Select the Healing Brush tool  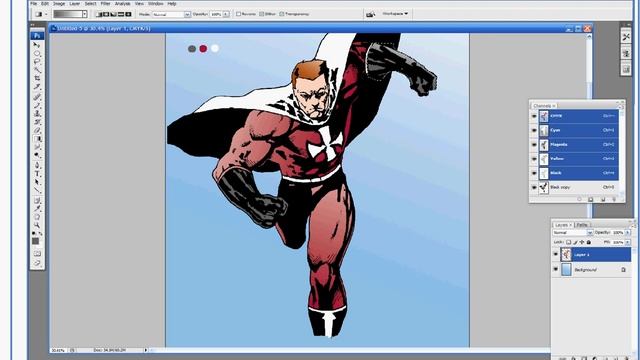click(37, 97)
